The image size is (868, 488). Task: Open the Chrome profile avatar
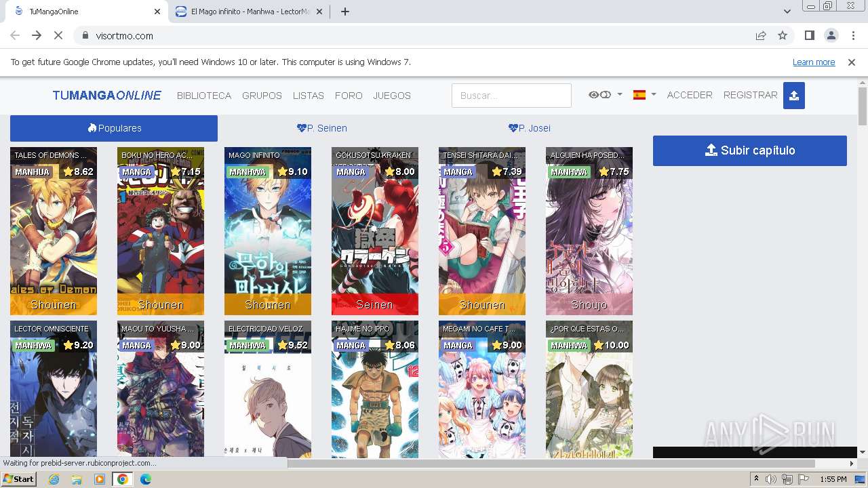[x=831, y=35]
